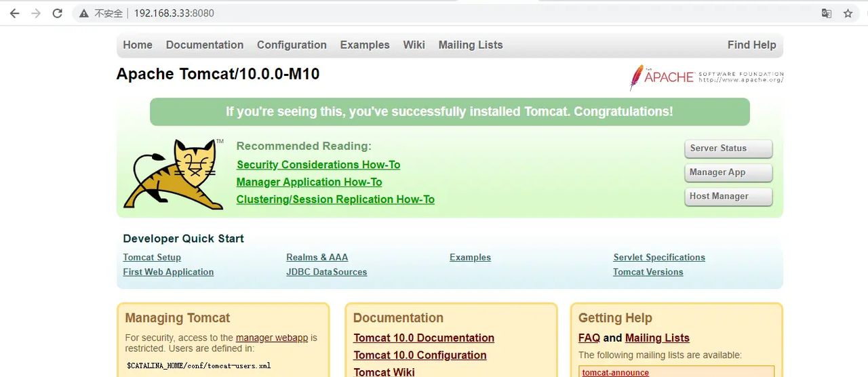Open the tomcat-announce mailing list link
The image size is (868, 377).
pos(616,372)
